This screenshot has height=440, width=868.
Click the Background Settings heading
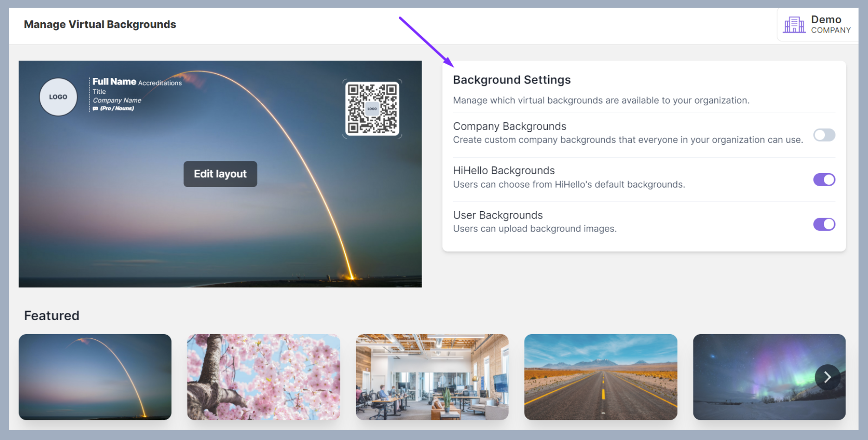[x=512, y=80]
